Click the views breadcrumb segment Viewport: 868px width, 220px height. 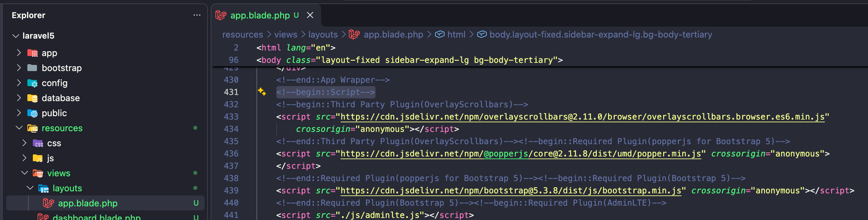coord(286,35)
